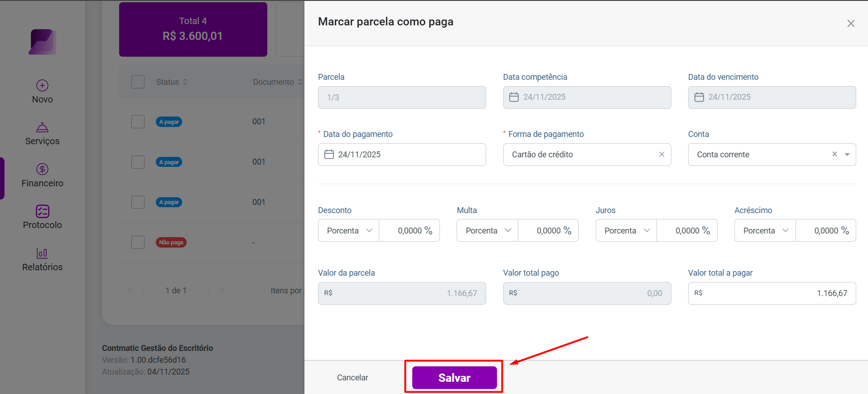The width and height of the screenshot is (868, 394).
Task: Click the Não paga status badge
Action: [171, 243]
